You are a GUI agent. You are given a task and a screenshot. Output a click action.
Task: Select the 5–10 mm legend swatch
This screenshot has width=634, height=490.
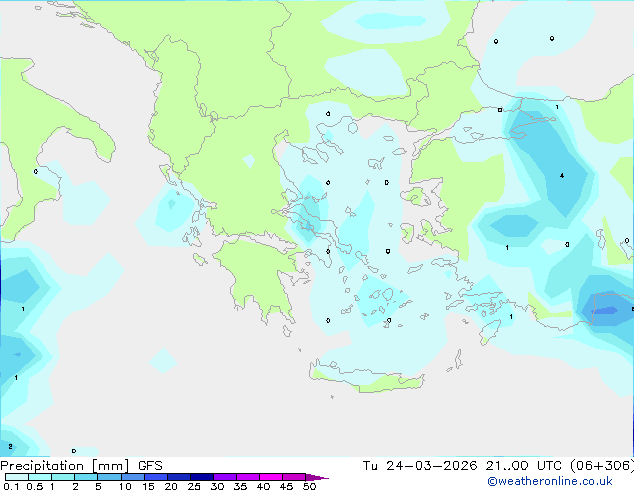pos(109,477)
